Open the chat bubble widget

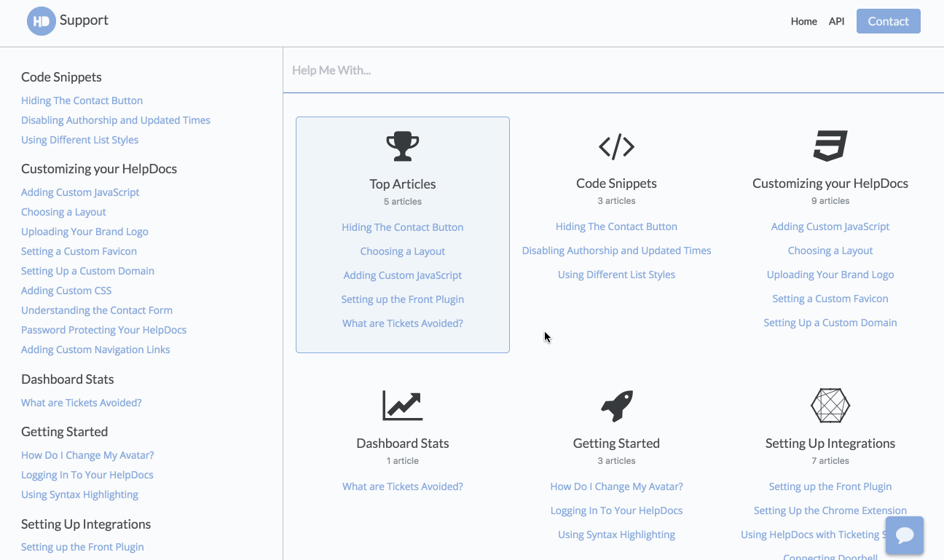[905, 535]
